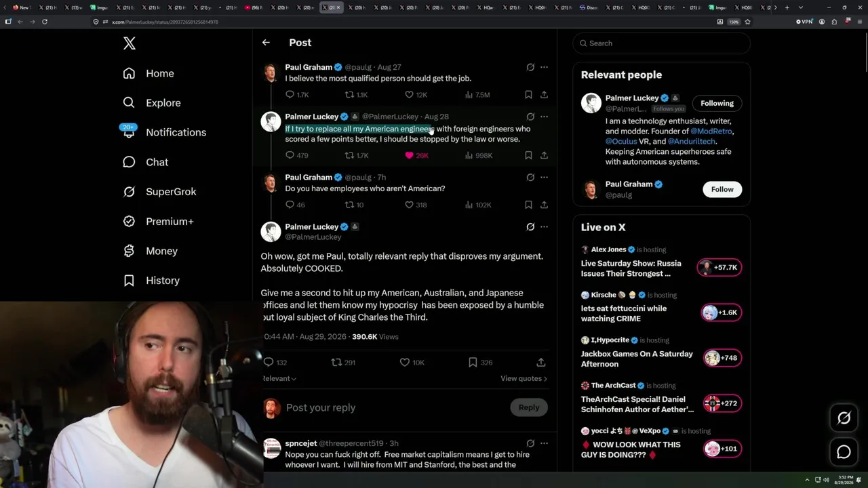View analytics showing 7.5M views
868x488 pixels.
(477, 95)
